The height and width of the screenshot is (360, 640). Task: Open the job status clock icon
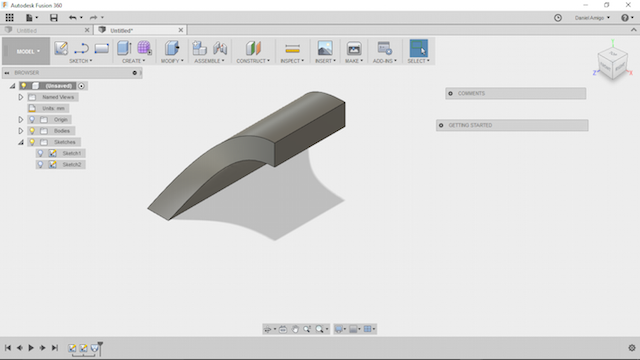click(558, 18)
